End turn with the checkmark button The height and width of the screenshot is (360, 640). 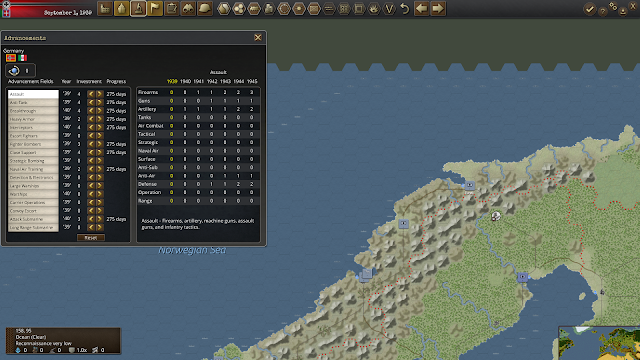589,9
